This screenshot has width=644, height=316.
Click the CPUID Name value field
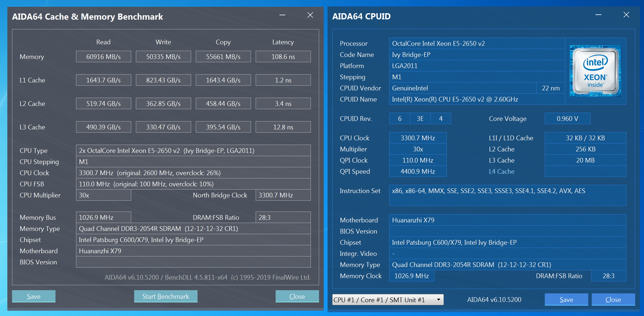click(477, 99)
